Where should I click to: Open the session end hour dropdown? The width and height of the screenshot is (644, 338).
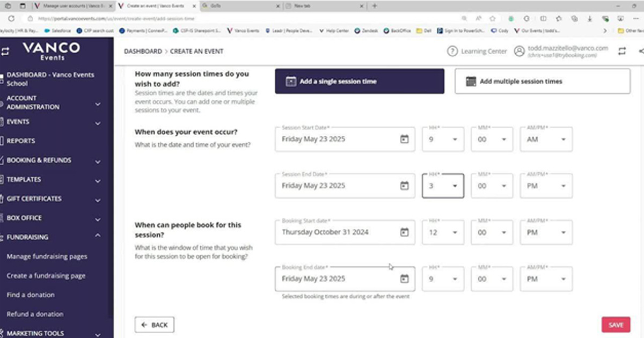pos(443,186)
